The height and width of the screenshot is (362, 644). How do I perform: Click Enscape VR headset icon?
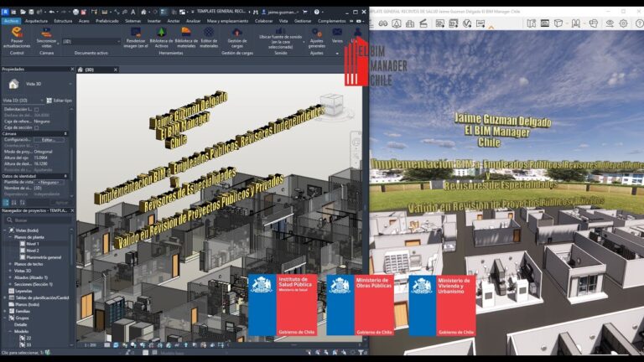click(593, 23)
